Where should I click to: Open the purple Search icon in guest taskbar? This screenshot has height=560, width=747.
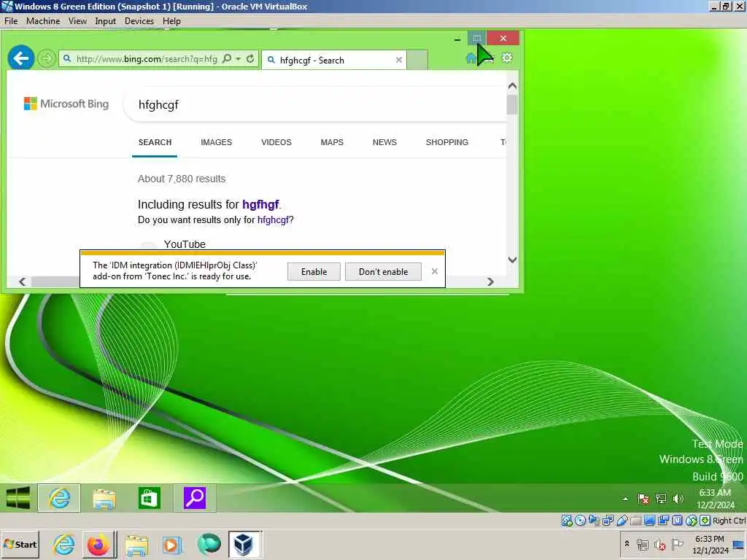[x=194, y=498]
